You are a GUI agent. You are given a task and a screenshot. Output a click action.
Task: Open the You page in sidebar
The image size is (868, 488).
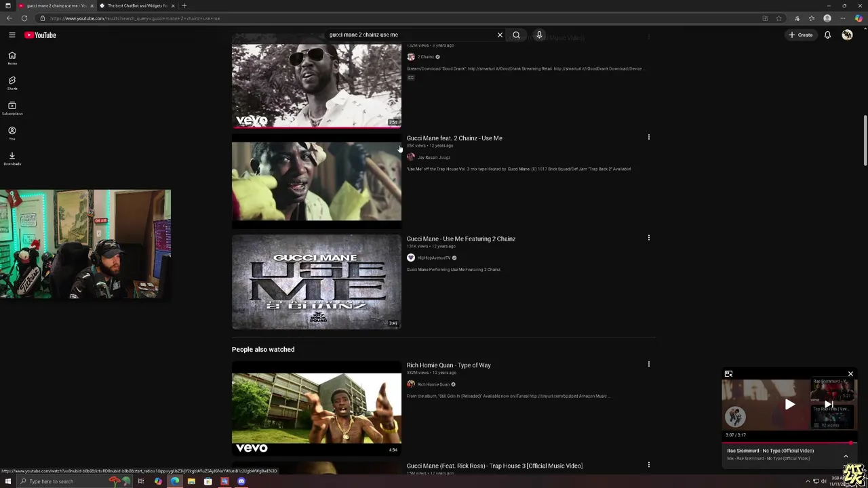point(12,134)
